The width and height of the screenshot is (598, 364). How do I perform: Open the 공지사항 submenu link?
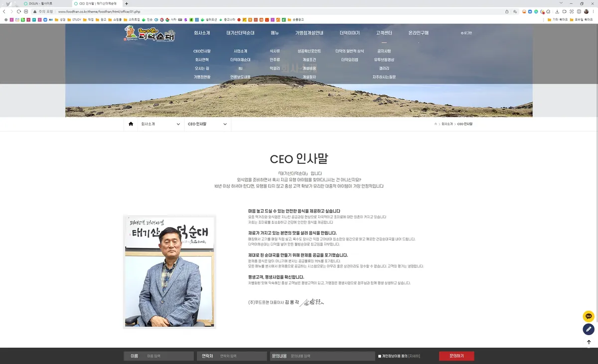384,51
